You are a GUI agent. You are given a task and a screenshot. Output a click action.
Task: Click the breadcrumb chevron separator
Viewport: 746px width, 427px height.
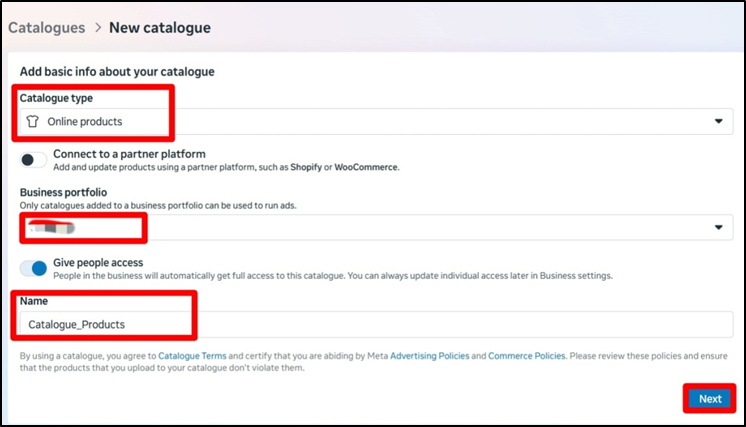[97, 28]
